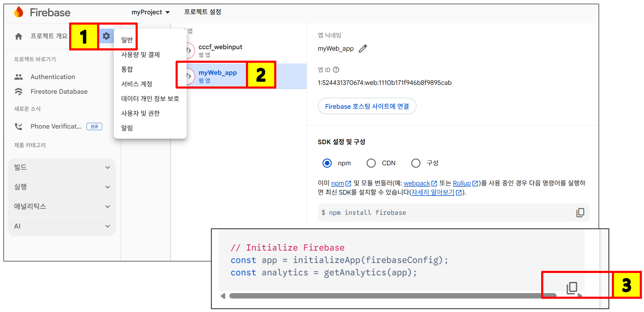Click the 프로젝트 설정 page title

pos(203,12)
